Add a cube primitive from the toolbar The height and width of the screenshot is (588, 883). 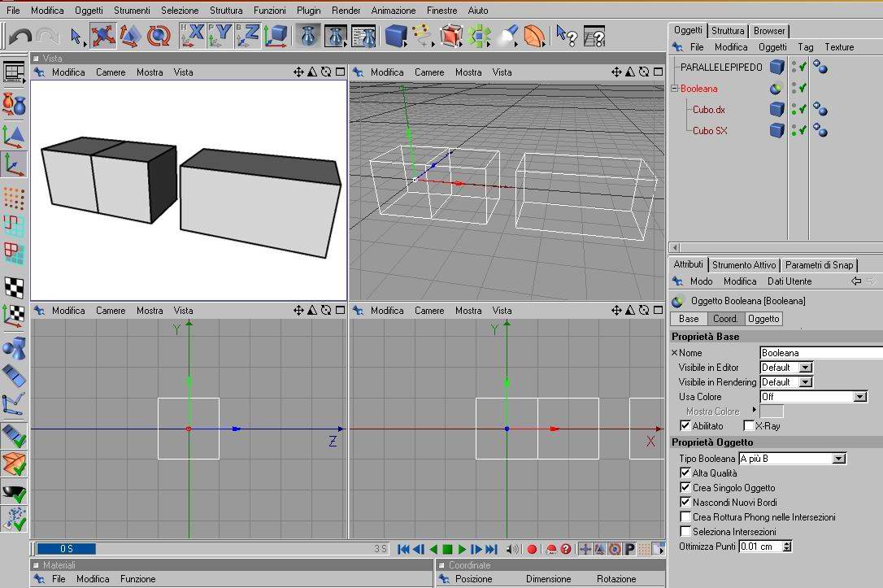pos(397,36)
